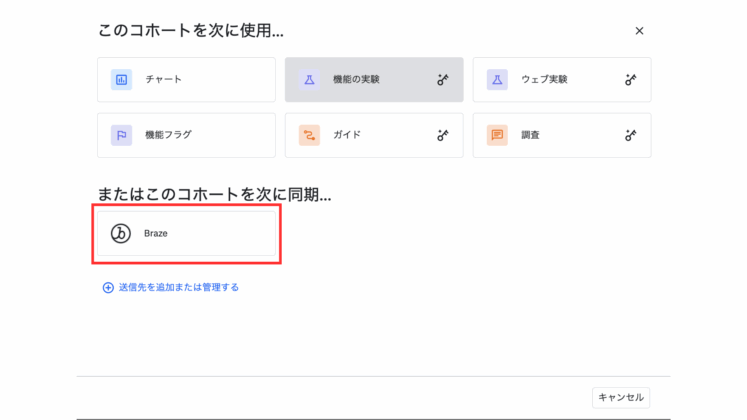The image size is (747, 420).
Task: Click the route icon in ガイド card
Action: coord(309,135)
